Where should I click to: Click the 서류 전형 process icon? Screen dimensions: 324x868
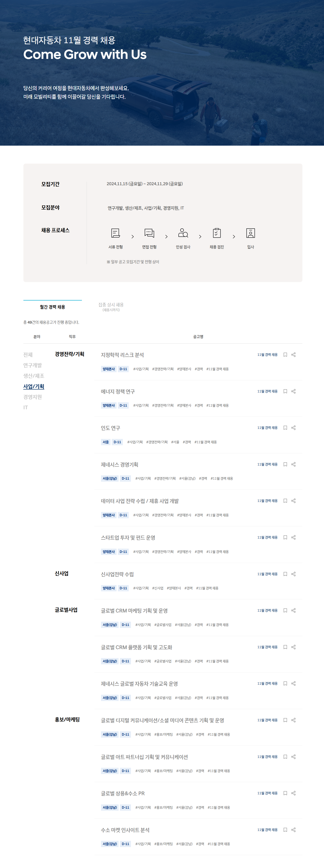pyautogui.click(x=115, y=233)
